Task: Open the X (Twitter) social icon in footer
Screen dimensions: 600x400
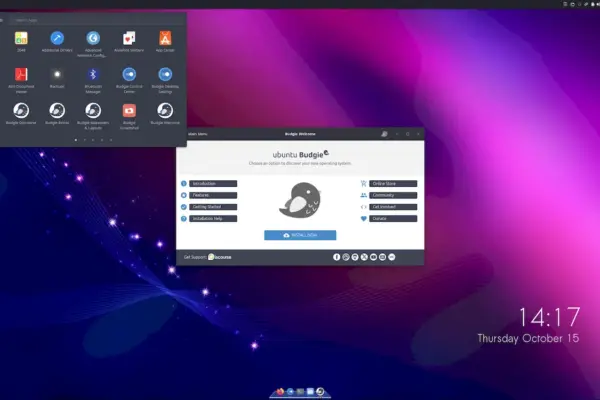Action: pyautogui.click(x=364, y=257)
